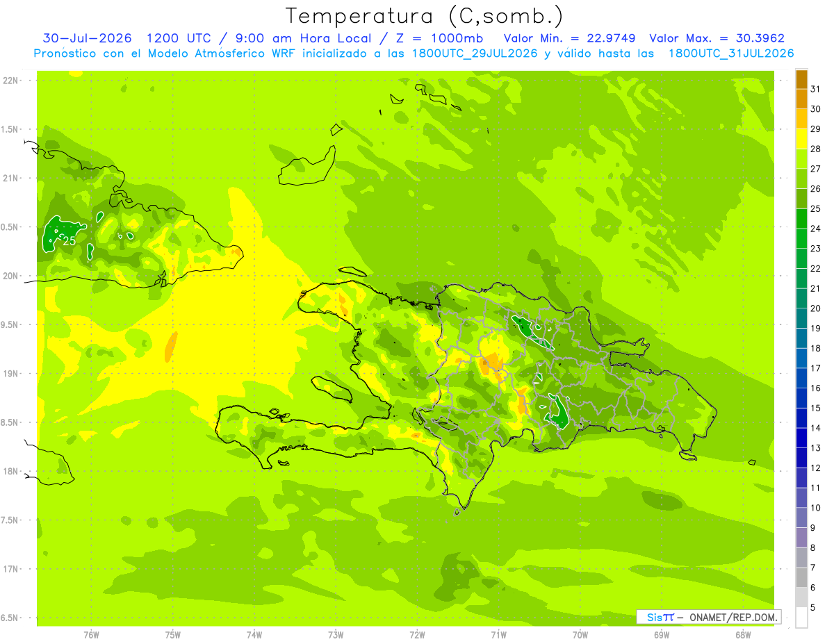The image size is (834, 644).
Task: Click the yellow swatch between 28 and 29
Action: pyautogui.click(x=801, y=139)
